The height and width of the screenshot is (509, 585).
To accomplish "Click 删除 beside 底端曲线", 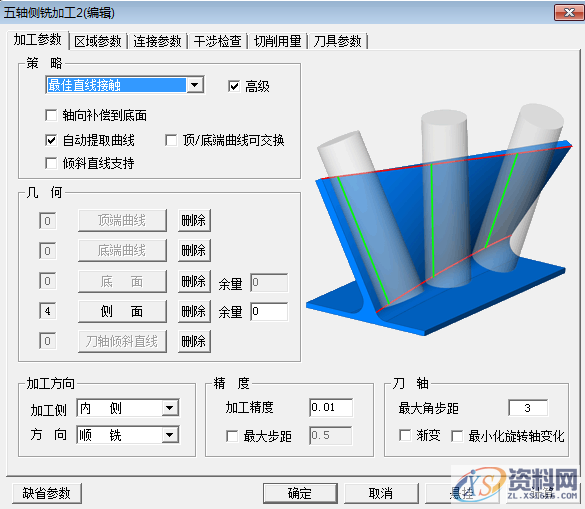I will (194, 250).
